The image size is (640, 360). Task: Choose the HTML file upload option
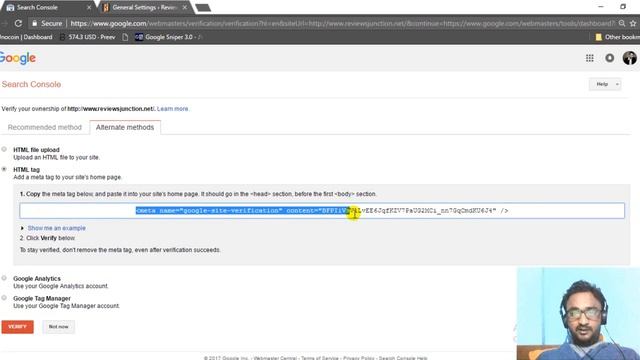(x=4, y=149)
